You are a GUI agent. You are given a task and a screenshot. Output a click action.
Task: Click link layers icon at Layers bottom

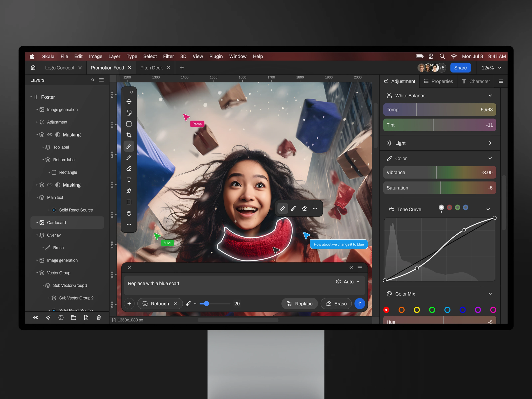pos(36,318)
